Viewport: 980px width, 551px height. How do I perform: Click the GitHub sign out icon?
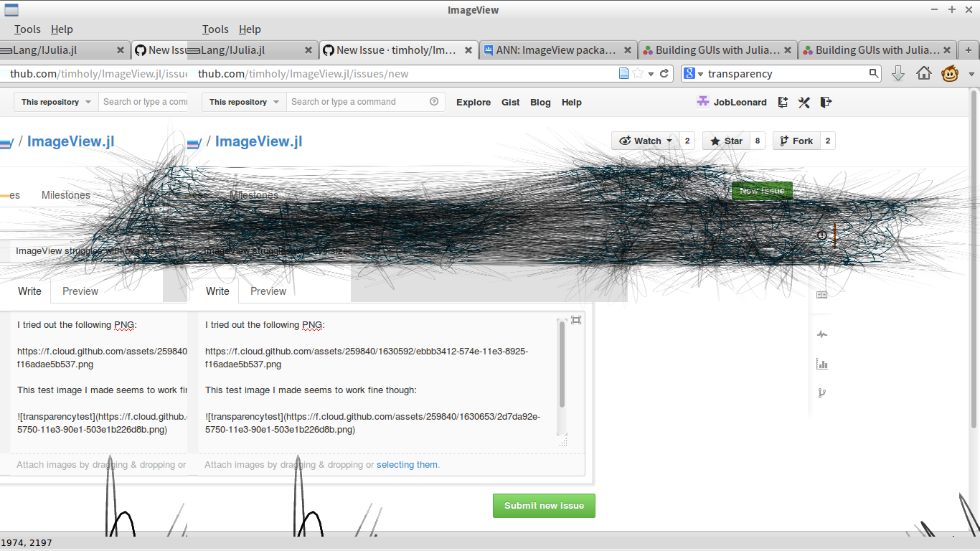tap(826, 102)
